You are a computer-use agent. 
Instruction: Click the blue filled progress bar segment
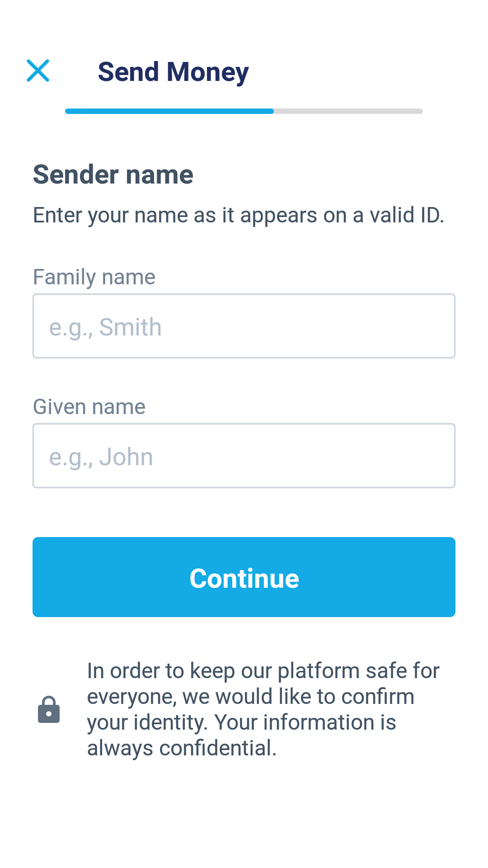169,111
